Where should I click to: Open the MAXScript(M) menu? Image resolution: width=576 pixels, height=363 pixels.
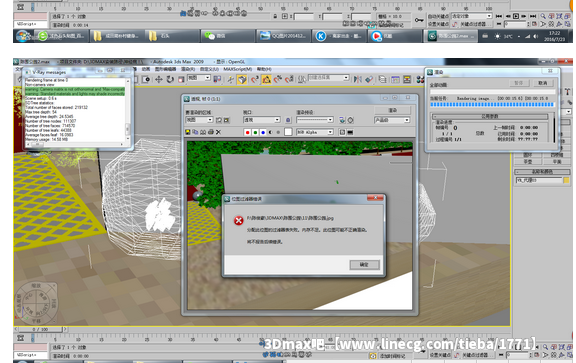[x=238, y=69]
